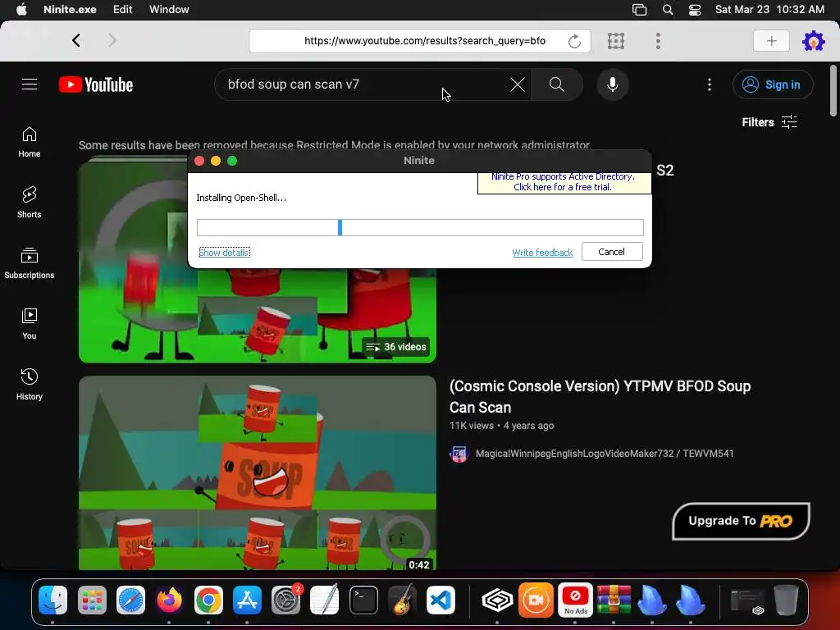Add a new tab with plus button

[771, 41]
